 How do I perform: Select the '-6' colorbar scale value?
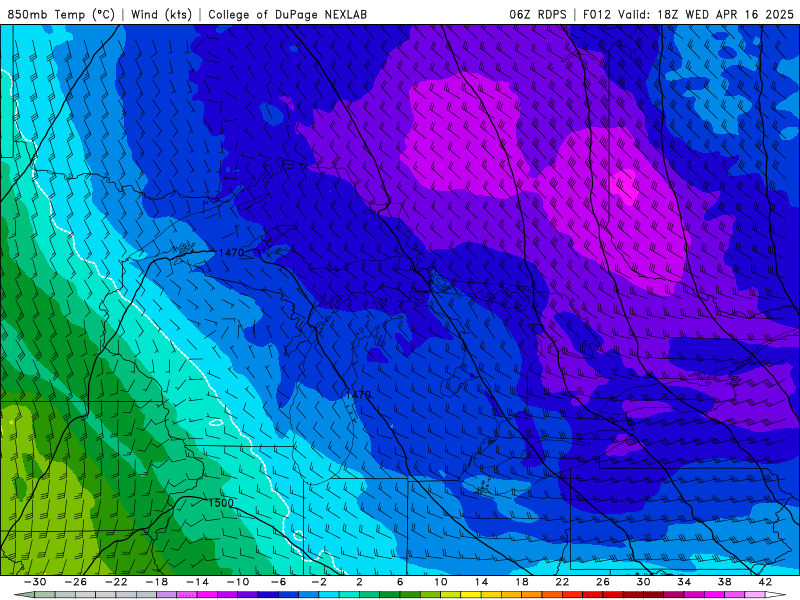point(278,582)
